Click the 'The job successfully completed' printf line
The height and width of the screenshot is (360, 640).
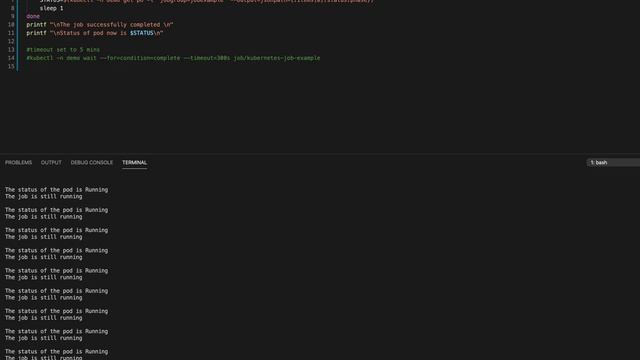100,24
